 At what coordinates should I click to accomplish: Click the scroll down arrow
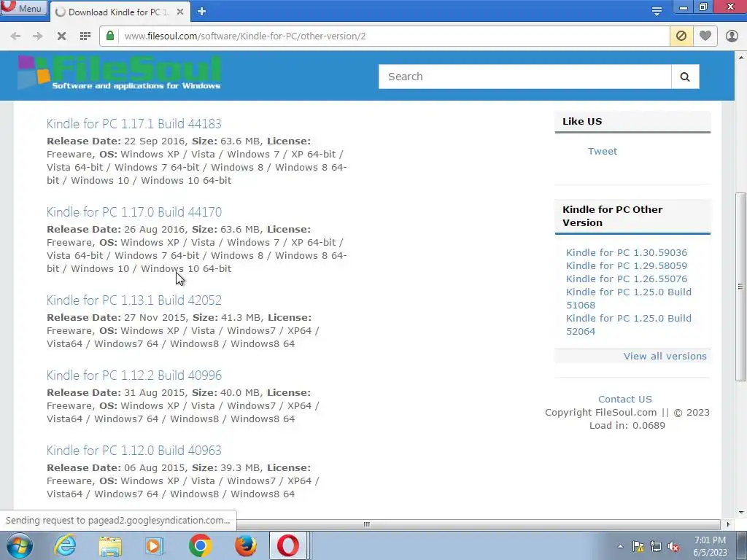(x=741, y=513)
